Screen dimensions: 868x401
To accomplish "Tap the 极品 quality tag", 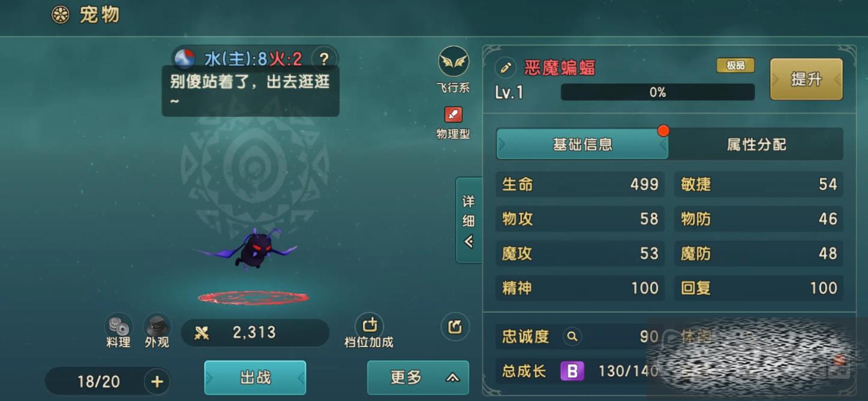I will pyautogui.click(x=735, y=65).
